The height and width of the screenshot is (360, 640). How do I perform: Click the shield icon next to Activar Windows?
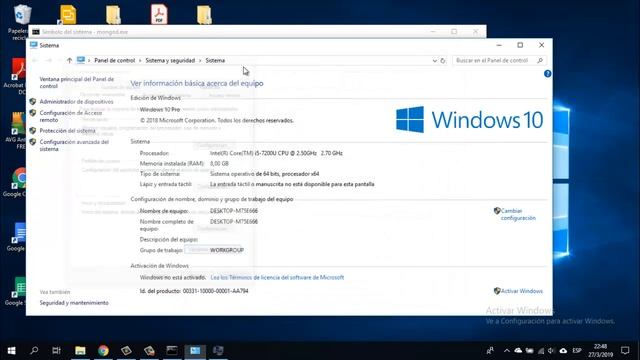click(x=497, y=291)
